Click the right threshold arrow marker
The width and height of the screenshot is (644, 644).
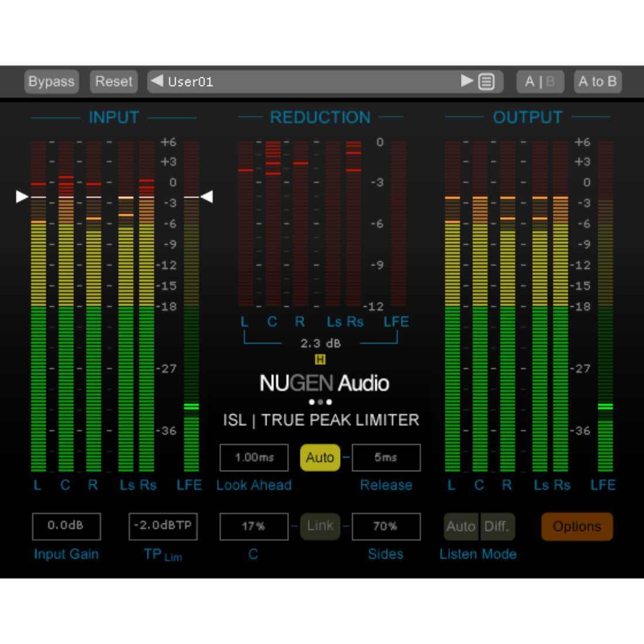(x=207, y=197)
